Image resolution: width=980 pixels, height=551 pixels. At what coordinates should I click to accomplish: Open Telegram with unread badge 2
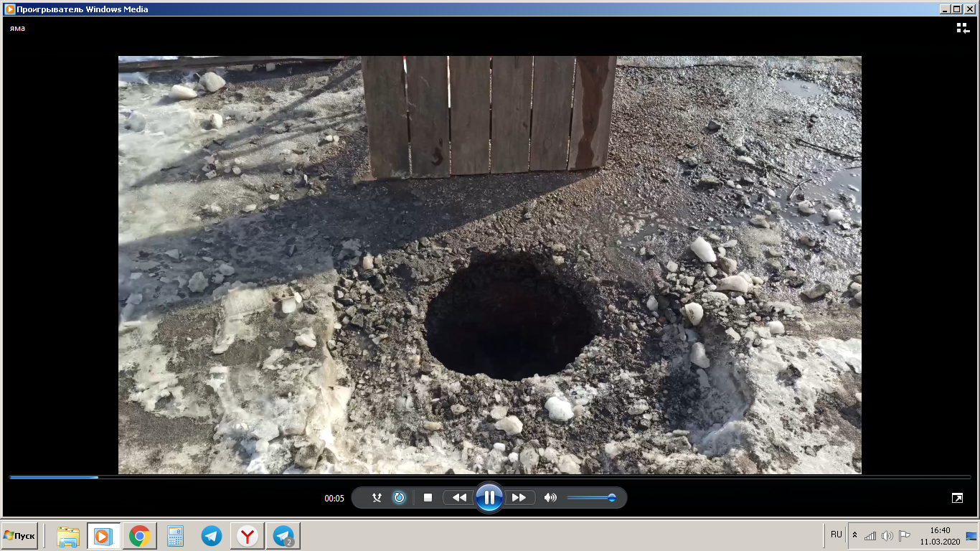point(283,536)
